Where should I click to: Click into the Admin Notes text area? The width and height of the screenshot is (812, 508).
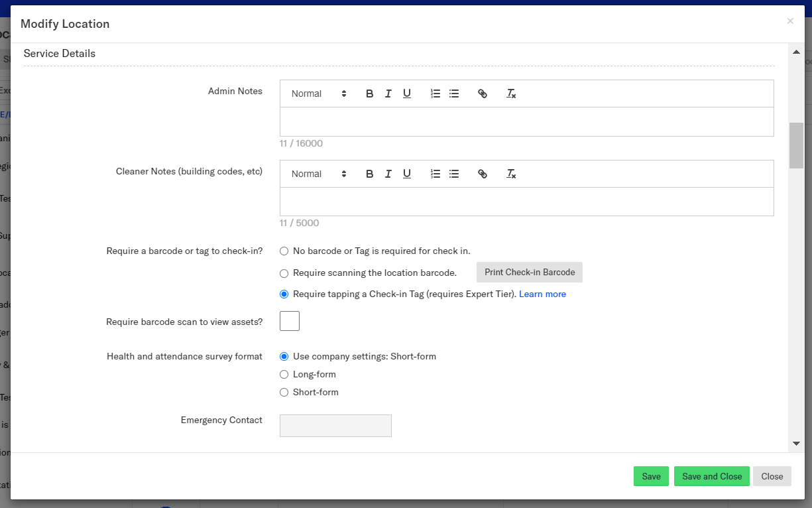pyautogui.click(x=526, y=122)
